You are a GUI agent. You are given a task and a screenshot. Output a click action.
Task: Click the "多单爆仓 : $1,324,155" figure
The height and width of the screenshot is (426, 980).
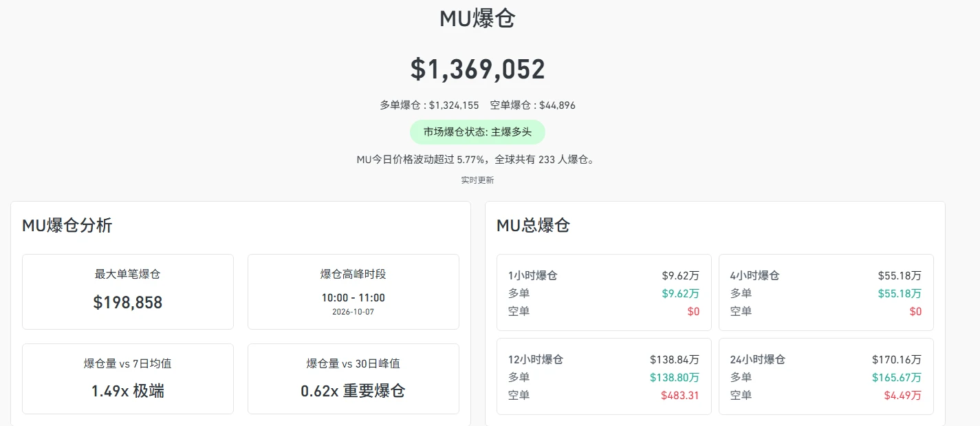coord(429,105)
